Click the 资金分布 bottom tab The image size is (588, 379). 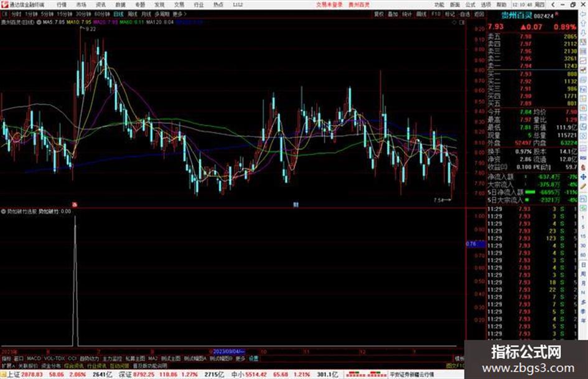coord(51,365)
